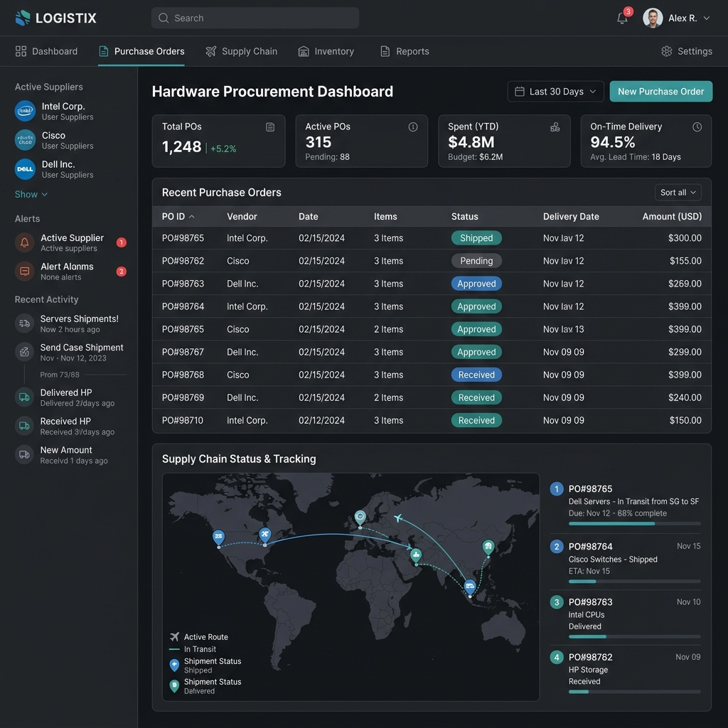The image size is (728, 728).
Task: Click the Pending status badge on PO#98762
Action: [476, 260]
